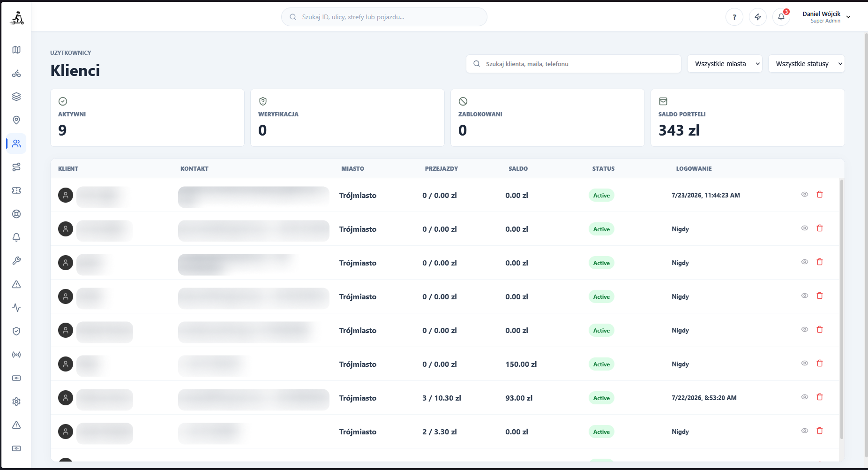Viewport: 868px width, 470px height.
Task: Open the wrench maintenance sidebar icon
Action: pyautogui.click(x=16, y=261)
